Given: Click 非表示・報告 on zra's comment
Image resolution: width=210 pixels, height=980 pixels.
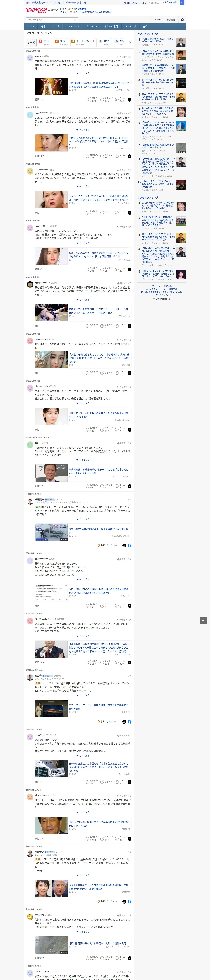Looking at the screenshot, I should pyautogui.click(x=124, y=113).
